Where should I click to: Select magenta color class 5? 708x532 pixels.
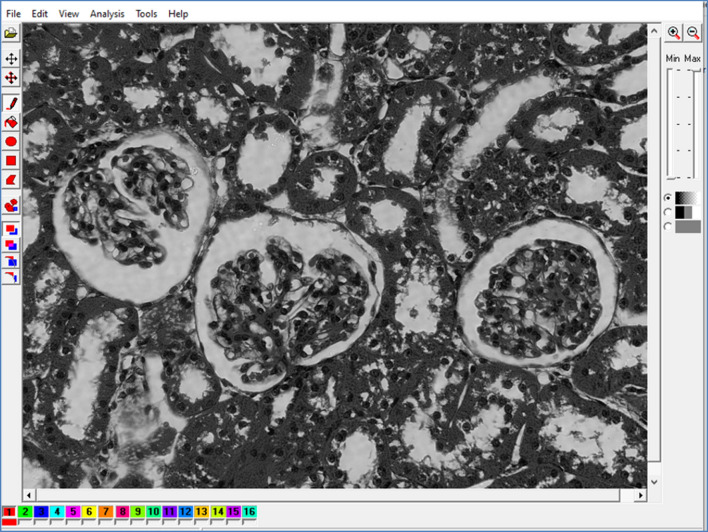pyautogui.click(x=73, y=512)
